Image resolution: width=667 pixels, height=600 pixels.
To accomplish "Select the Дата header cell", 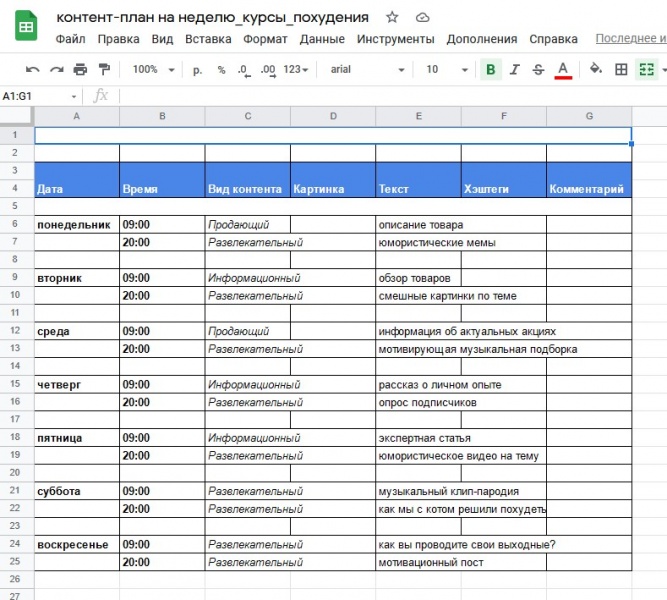I will [x=77, y=180].
